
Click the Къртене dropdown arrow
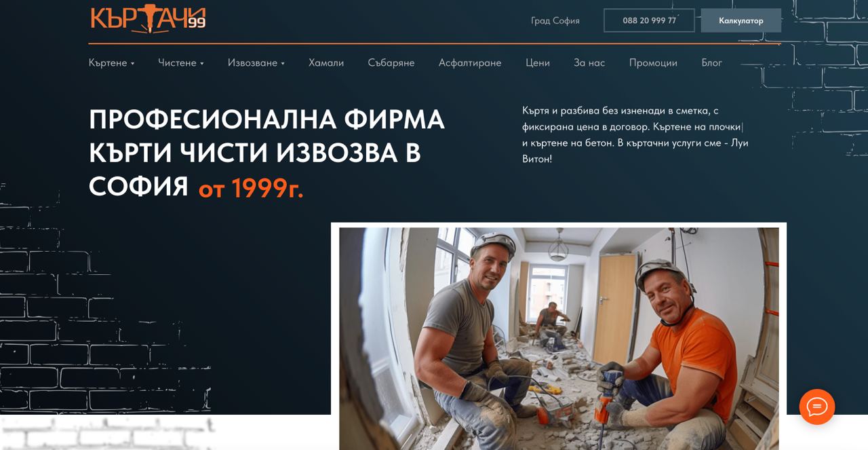pos(132,63)
